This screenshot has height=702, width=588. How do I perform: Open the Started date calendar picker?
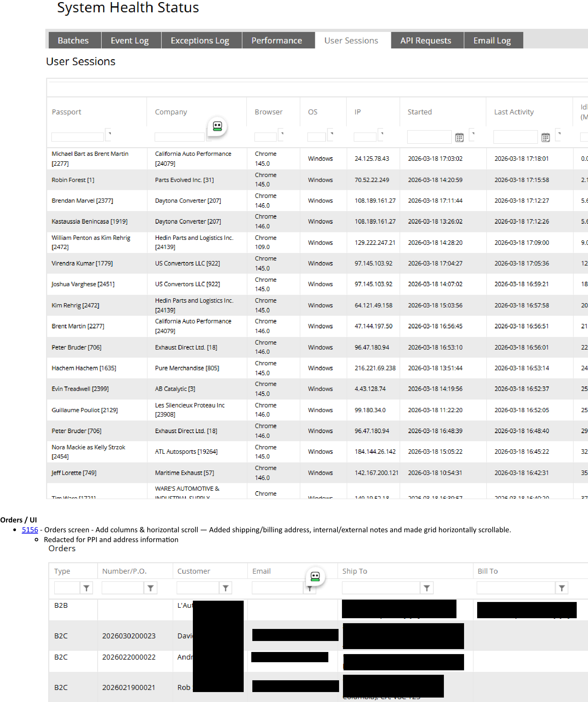click(x=459, y=137)
